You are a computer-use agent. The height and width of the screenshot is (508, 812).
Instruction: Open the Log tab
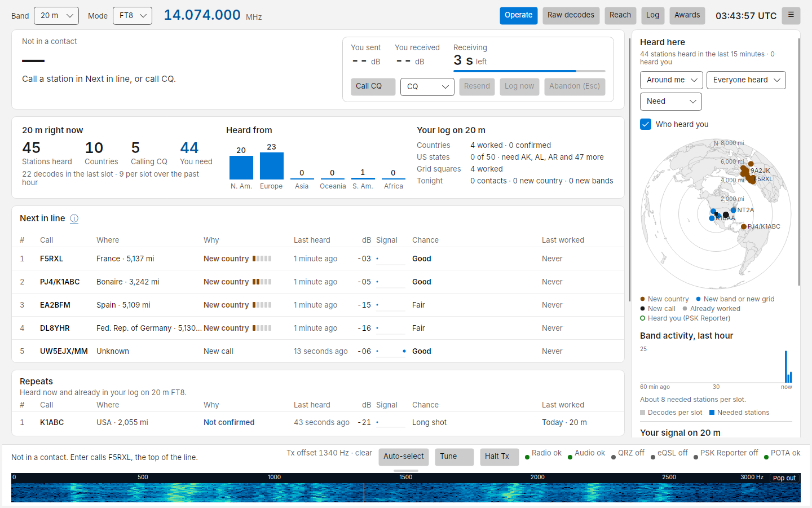pos(652,15)
